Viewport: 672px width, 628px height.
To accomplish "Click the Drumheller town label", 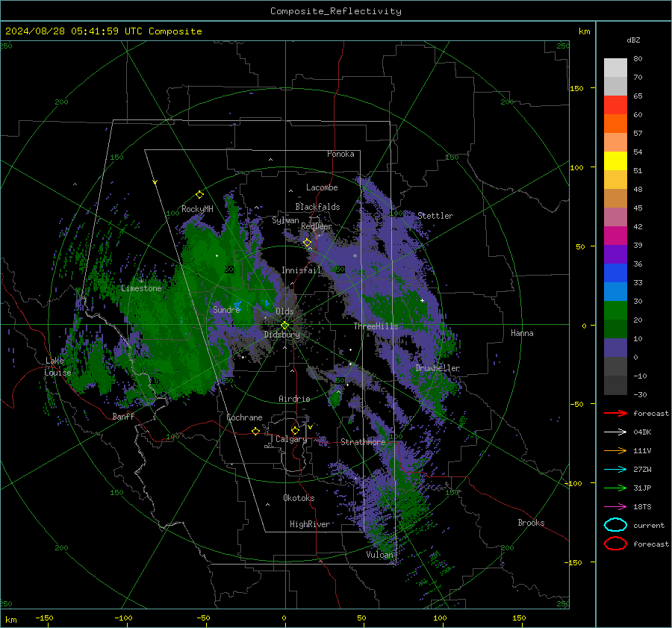I will tap(438, 368).
